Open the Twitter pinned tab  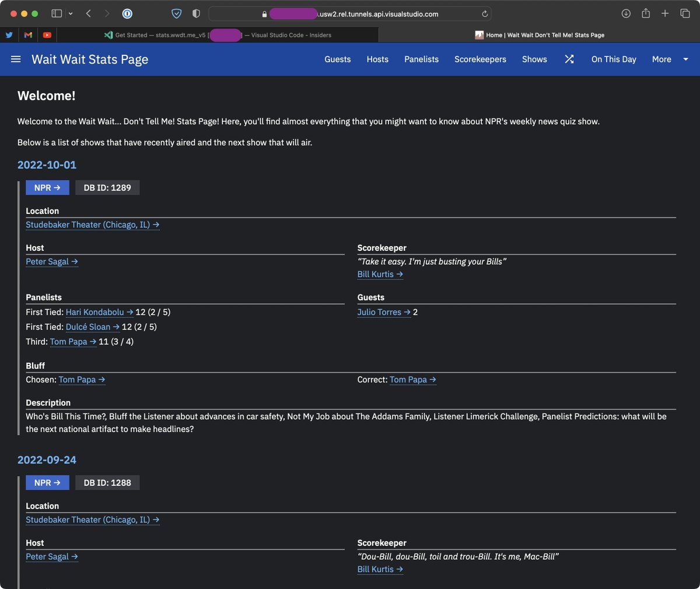point(9,35)
